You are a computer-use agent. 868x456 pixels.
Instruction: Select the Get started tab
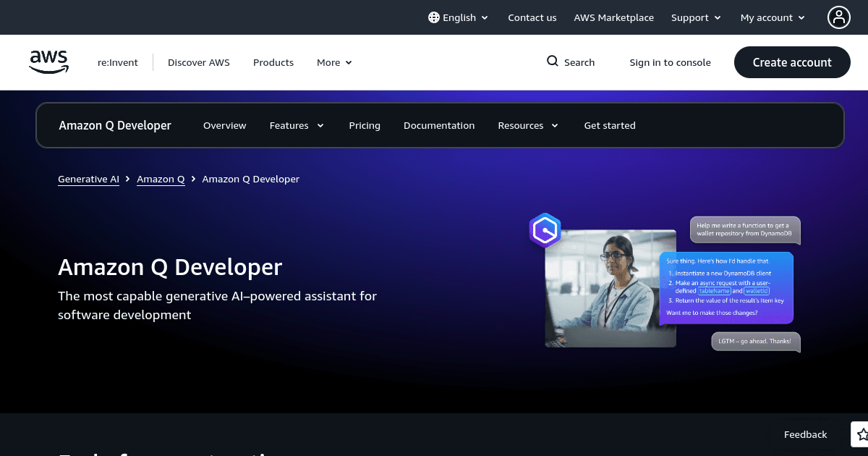click(x=610, y=125)
